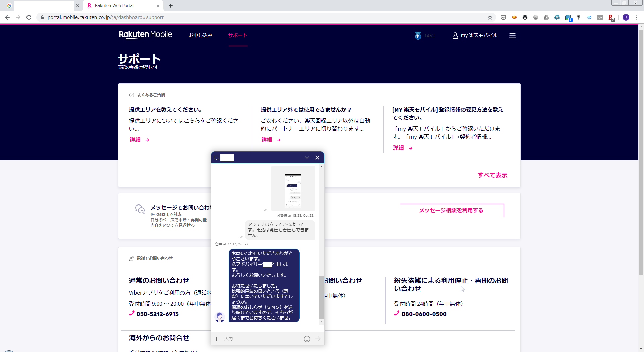Click the 通常のお問い合わせ heading
The height and width of the screenshot is (352, 644).
159,280
